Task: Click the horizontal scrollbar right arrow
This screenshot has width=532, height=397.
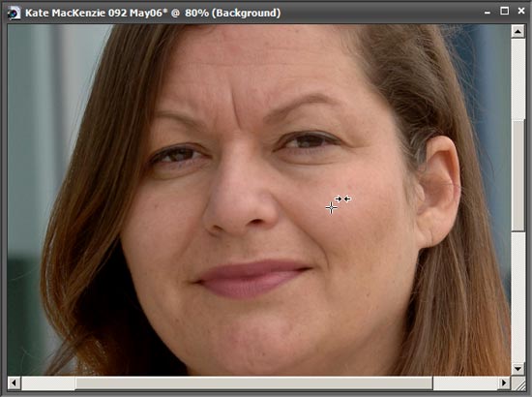Action: click(504, 382)
